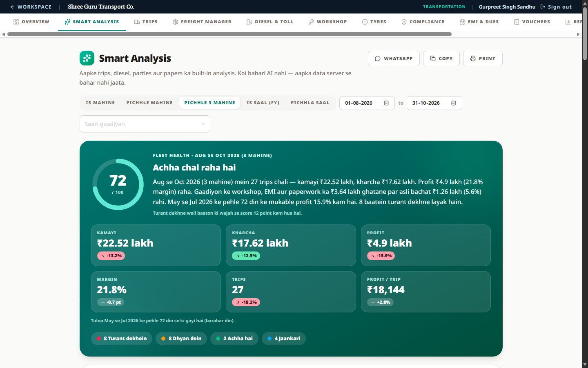Open the Workshop tab
This screenshot has width=588, height=368.
327,22
